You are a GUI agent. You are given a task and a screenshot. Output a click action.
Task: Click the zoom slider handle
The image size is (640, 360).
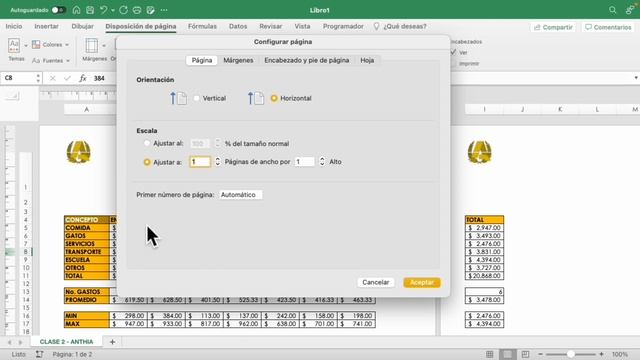point(571,354)
